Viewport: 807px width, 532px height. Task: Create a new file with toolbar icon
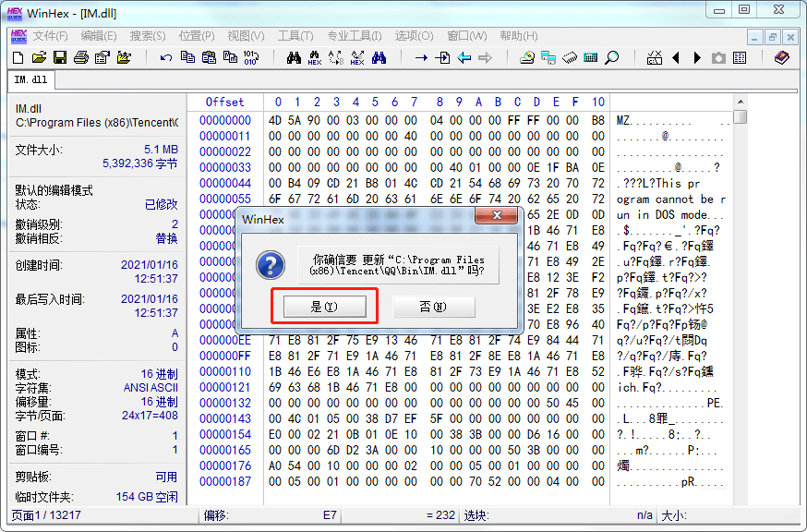pos(18,57)
